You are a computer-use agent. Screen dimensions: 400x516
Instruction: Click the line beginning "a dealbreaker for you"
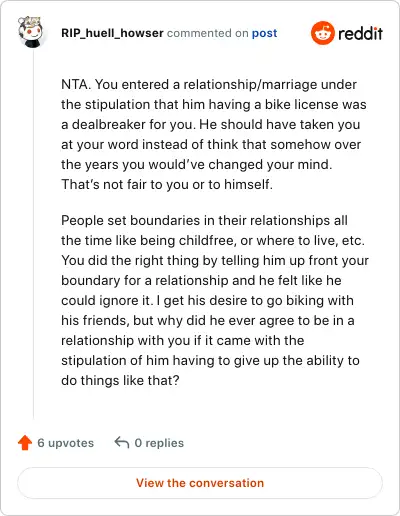[211, 124]
